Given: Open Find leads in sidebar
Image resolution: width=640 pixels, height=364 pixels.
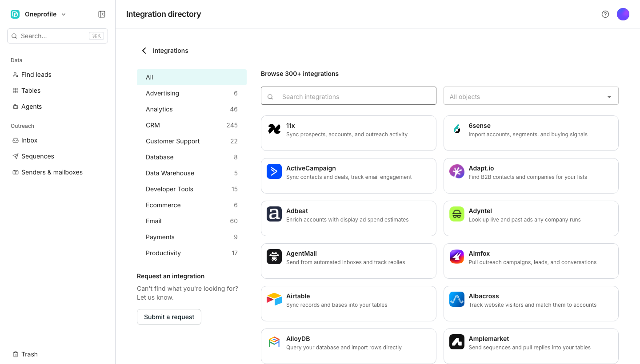Looking at the screenshot, I should tap(57, 75).
